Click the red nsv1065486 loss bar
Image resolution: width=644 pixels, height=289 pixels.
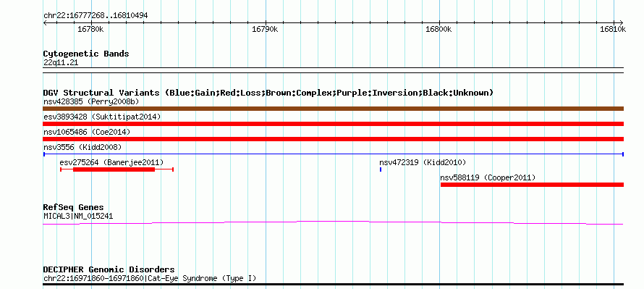point(334,139)
